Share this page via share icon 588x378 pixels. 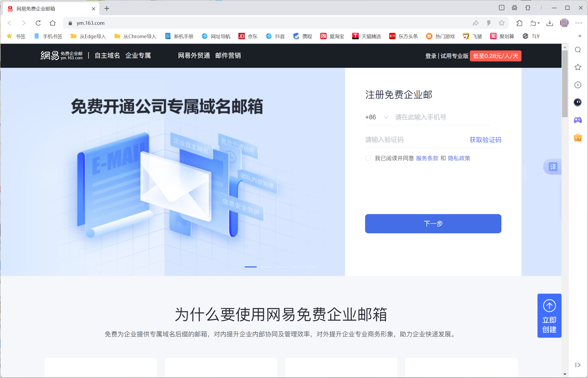click(x=475, y=23)
